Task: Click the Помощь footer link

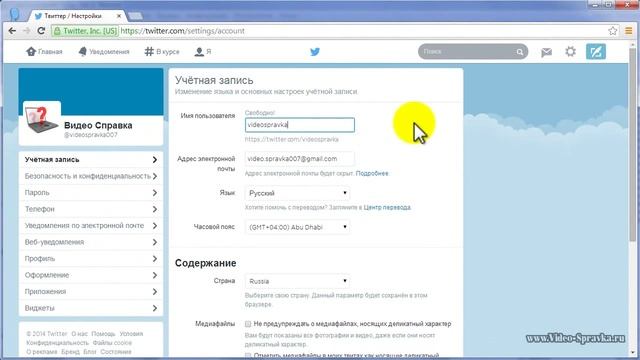Action: (103, 334)
